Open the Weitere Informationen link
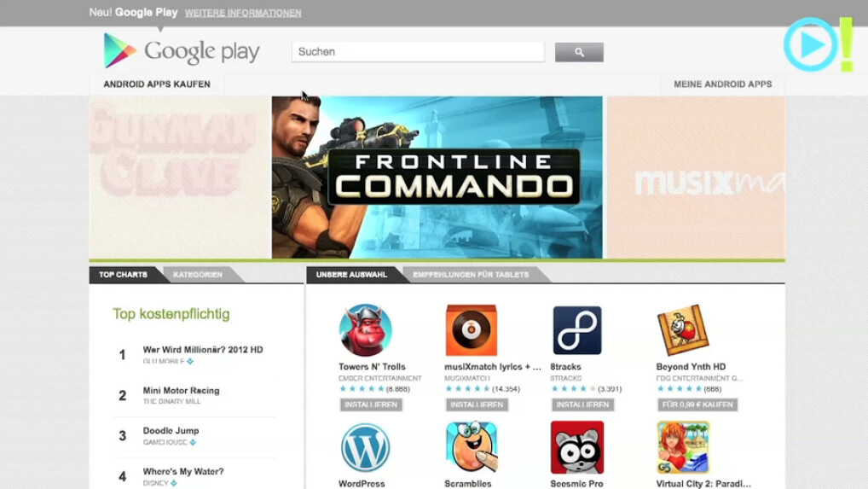The height and width of the screenshot is (489, 868). click(243, 13)
